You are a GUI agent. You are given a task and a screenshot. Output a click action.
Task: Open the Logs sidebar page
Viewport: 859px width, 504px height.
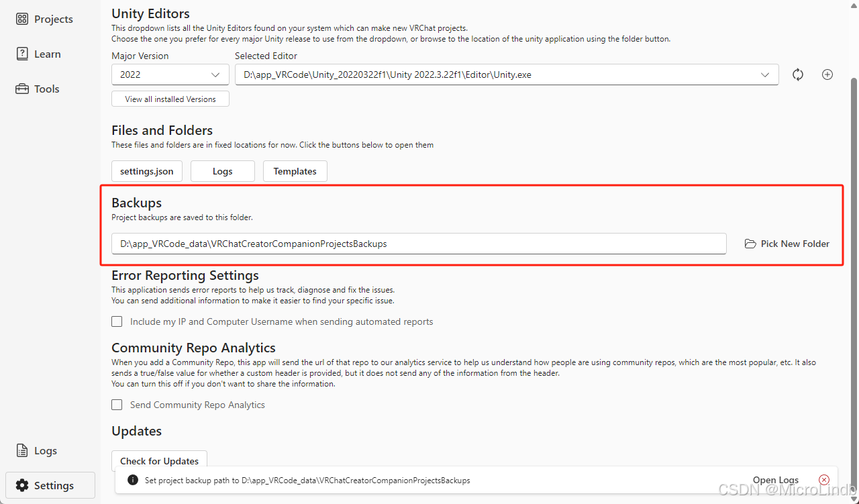[50, 450]
